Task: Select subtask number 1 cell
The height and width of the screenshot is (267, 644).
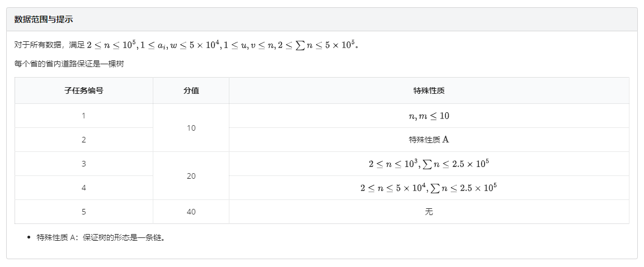Action: (x=84, y=116)
